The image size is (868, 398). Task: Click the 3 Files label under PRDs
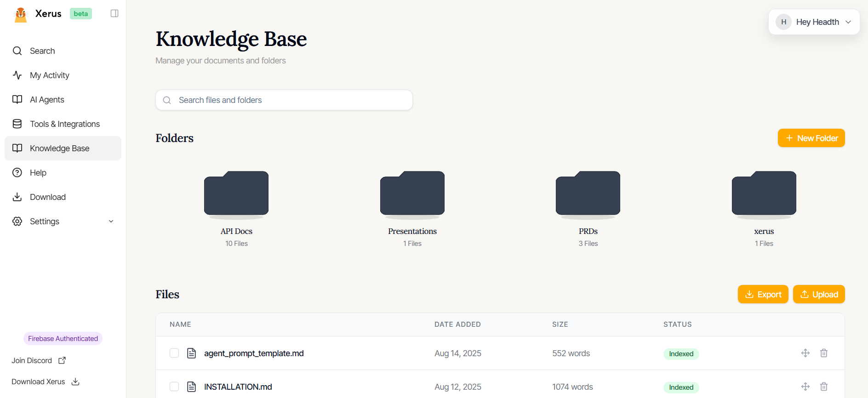[588, 244]
